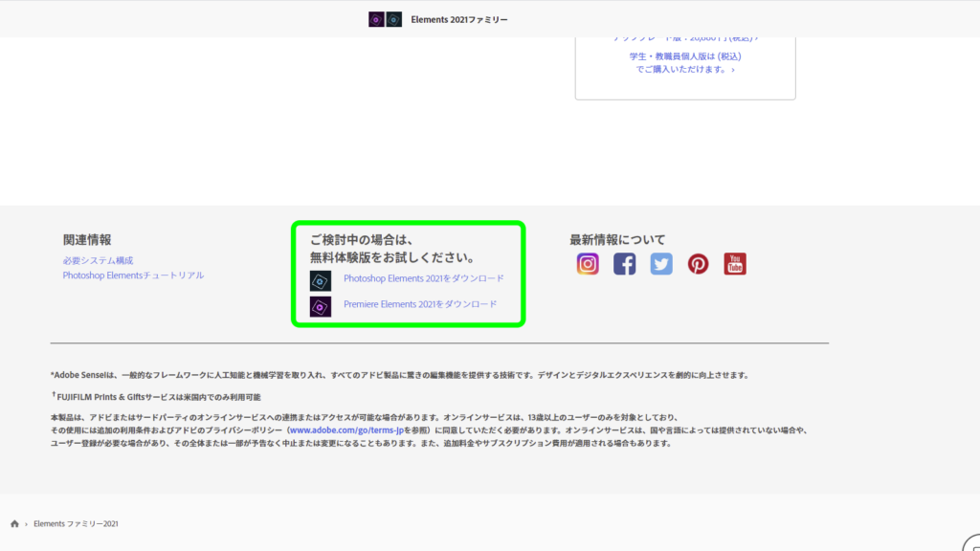Open Adobe's Instagram page

588,264
